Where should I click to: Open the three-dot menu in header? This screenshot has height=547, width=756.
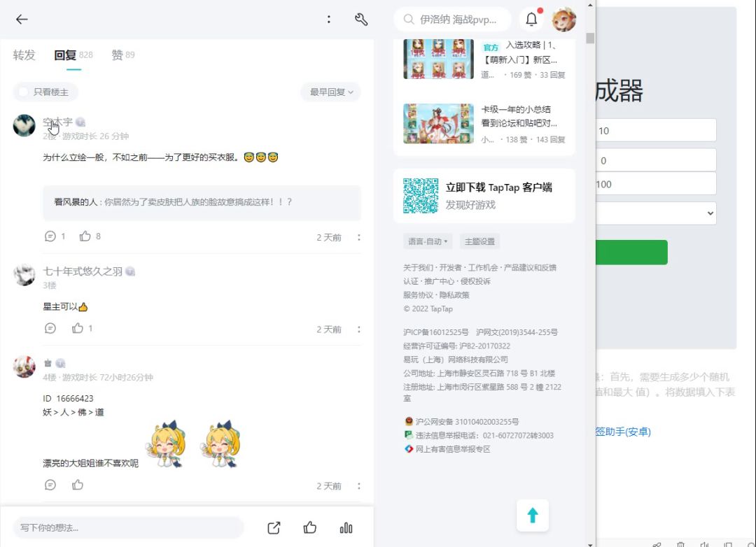(x=329, y=20)
